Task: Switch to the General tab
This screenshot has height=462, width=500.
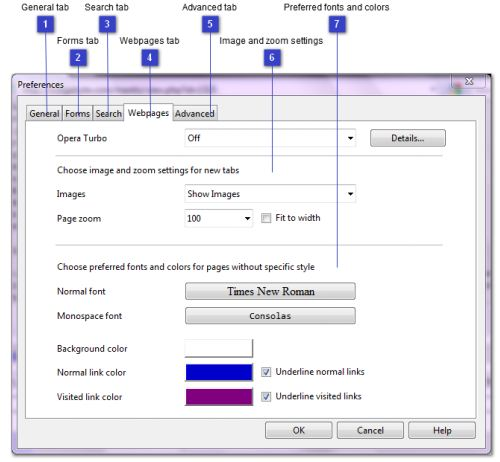Action: (44, 113)
